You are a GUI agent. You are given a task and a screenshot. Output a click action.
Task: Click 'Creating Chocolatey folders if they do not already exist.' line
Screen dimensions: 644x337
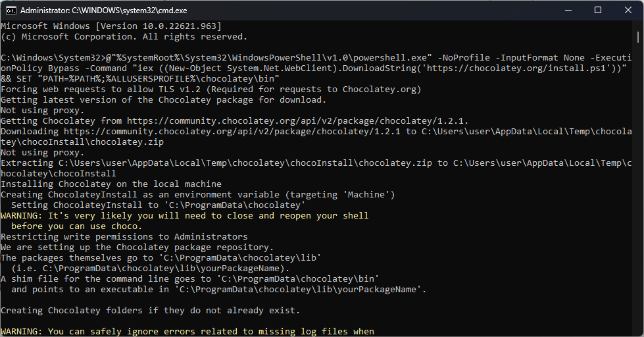pyautogui.click(x=151, y=311)
